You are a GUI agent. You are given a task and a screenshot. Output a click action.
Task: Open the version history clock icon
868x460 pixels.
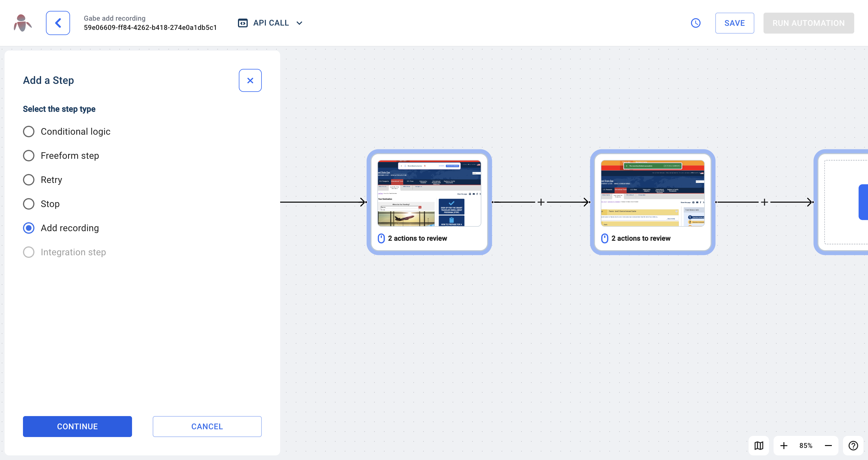click(x=695, y=23)
